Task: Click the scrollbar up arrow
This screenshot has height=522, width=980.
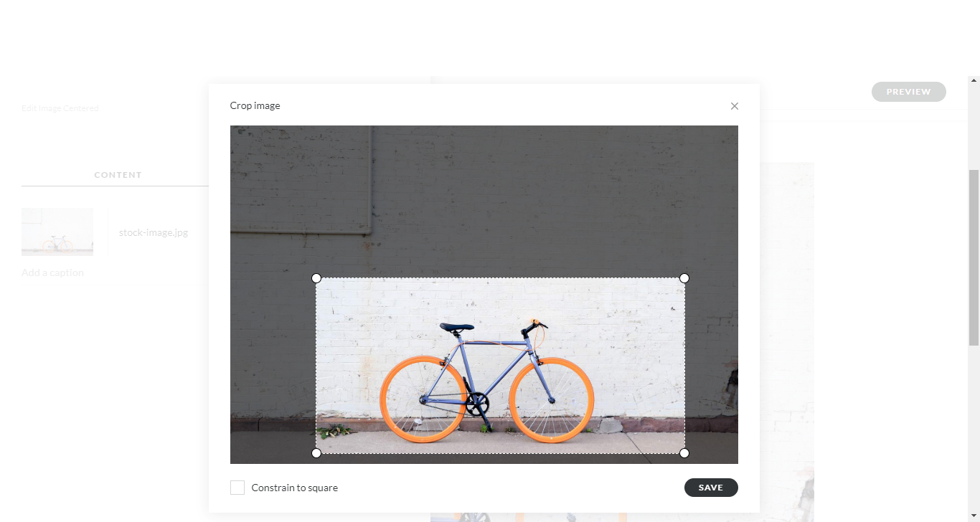Action: [x=974, y=81]
